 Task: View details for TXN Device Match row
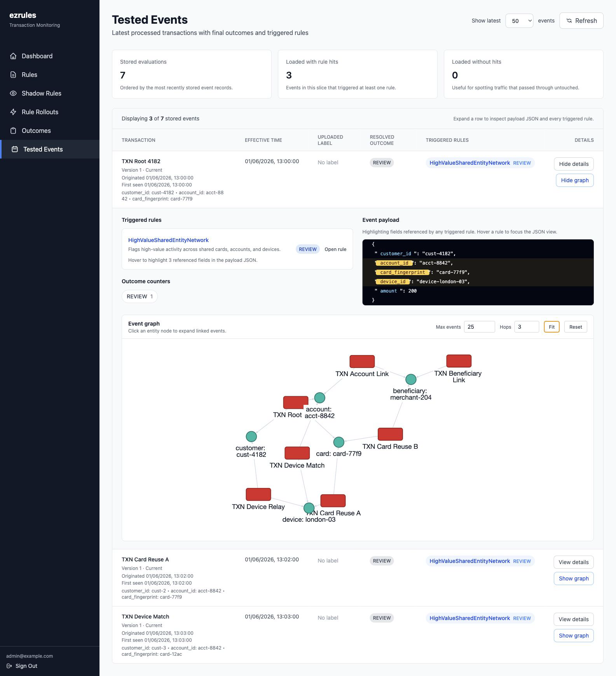point(574,619)
